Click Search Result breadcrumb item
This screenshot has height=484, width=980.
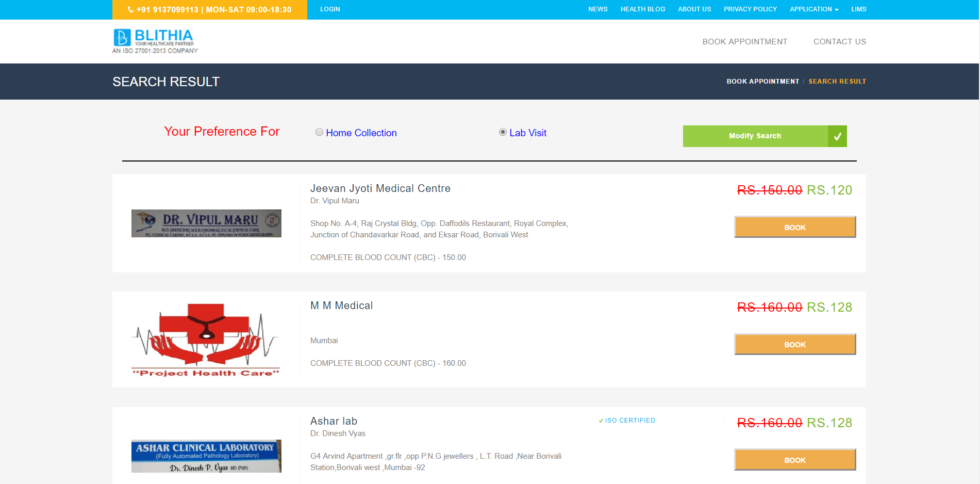click(x=837, y=82)
